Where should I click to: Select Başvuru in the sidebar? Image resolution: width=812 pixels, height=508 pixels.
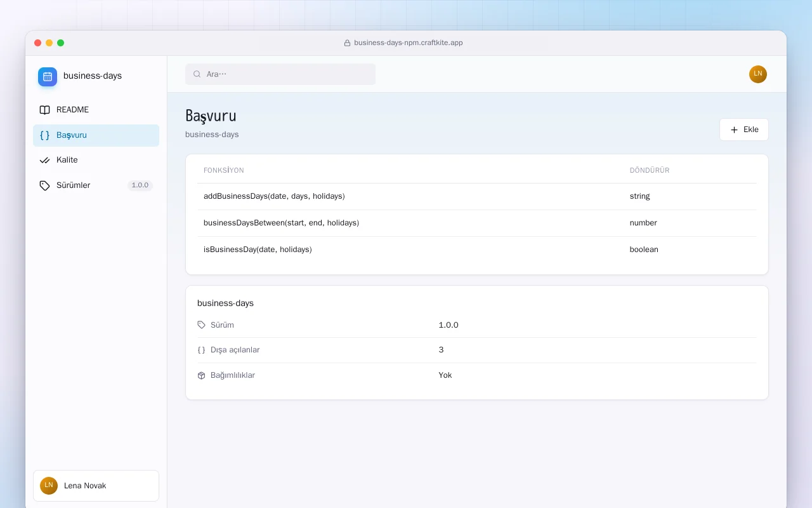96,135
